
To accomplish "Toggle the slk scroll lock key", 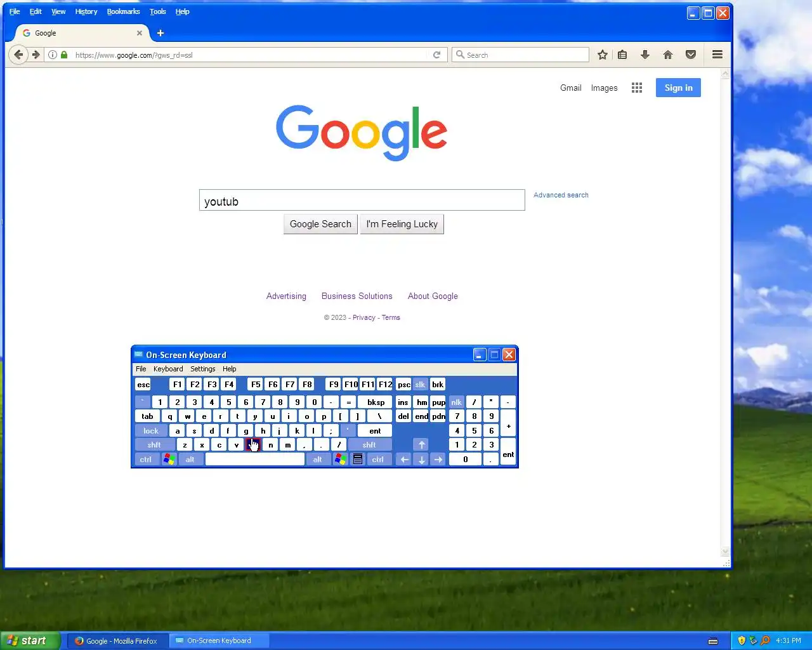I will point(420,384).
